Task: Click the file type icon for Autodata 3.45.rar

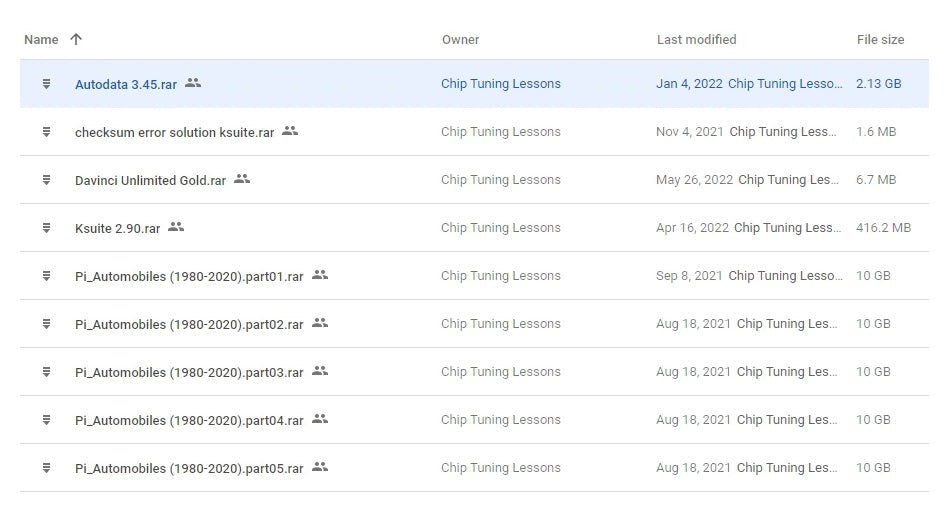Action: pos(46,84)
